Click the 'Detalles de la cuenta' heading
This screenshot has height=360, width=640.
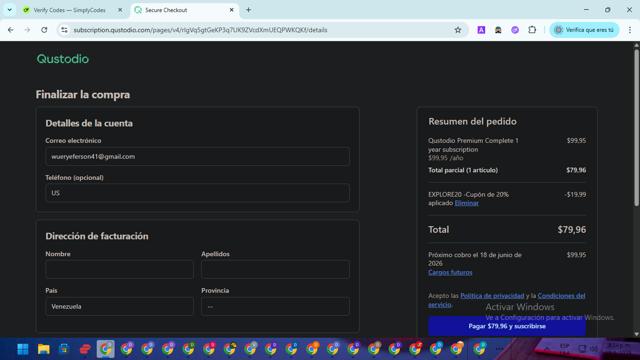point(89,123)
